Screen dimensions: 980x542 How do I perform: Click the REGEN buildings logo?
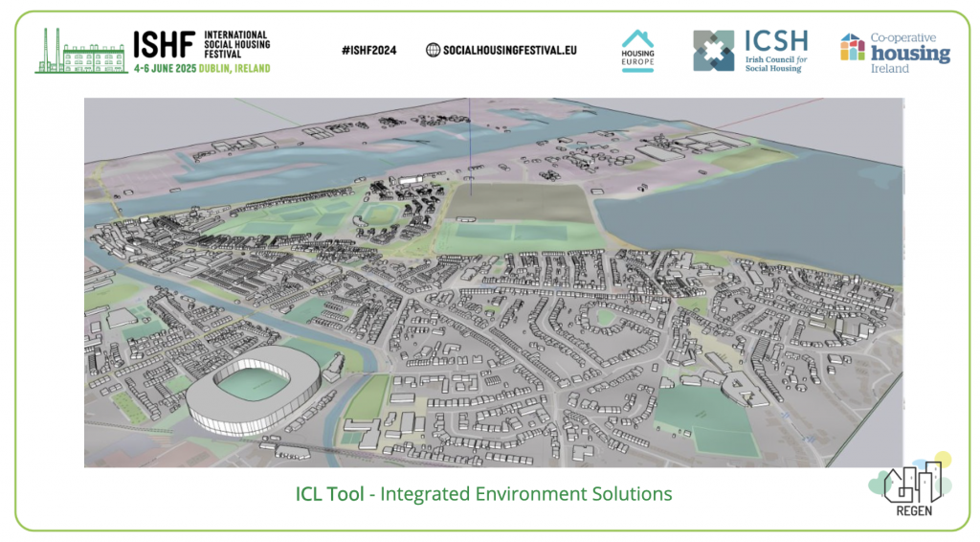pyautogui.click(x=912, y=486)
